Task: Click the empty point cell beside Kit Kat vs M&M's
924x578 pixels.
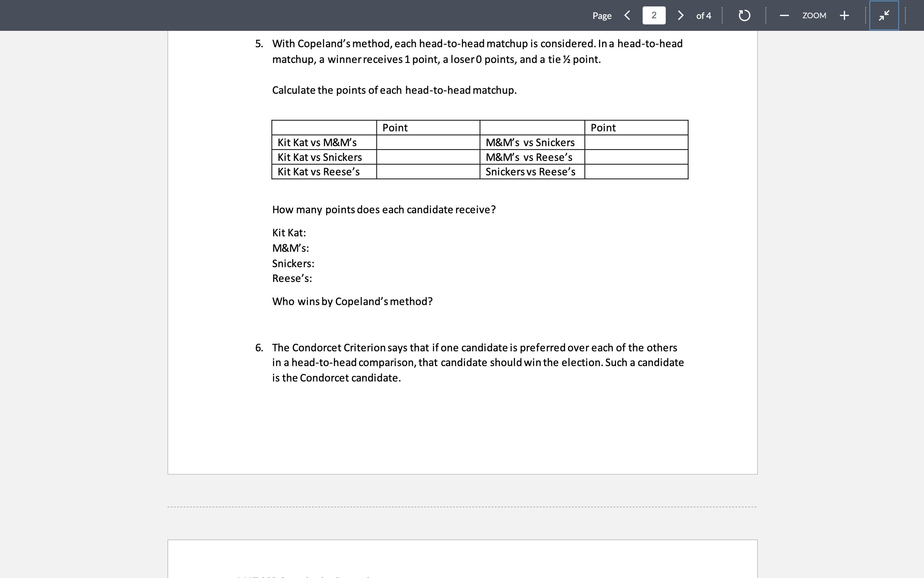Action: coord(428,142)
